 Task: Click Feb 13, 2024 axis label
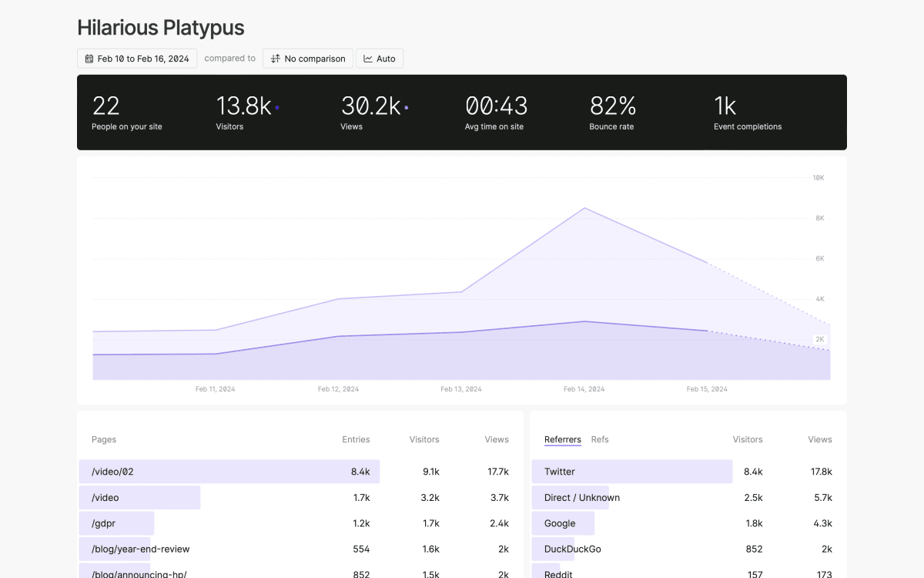coord(461,389)
